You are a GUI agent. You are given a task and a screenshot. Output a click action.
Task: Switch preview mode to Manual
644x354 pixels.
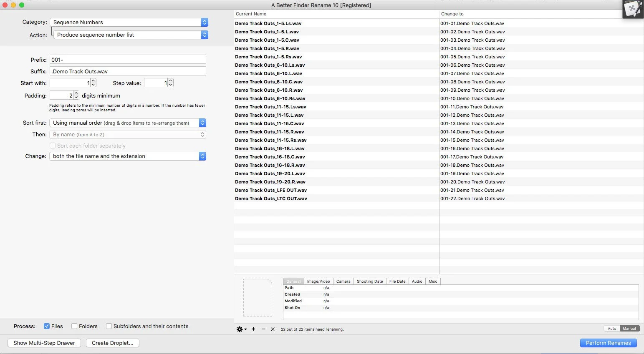629,329
